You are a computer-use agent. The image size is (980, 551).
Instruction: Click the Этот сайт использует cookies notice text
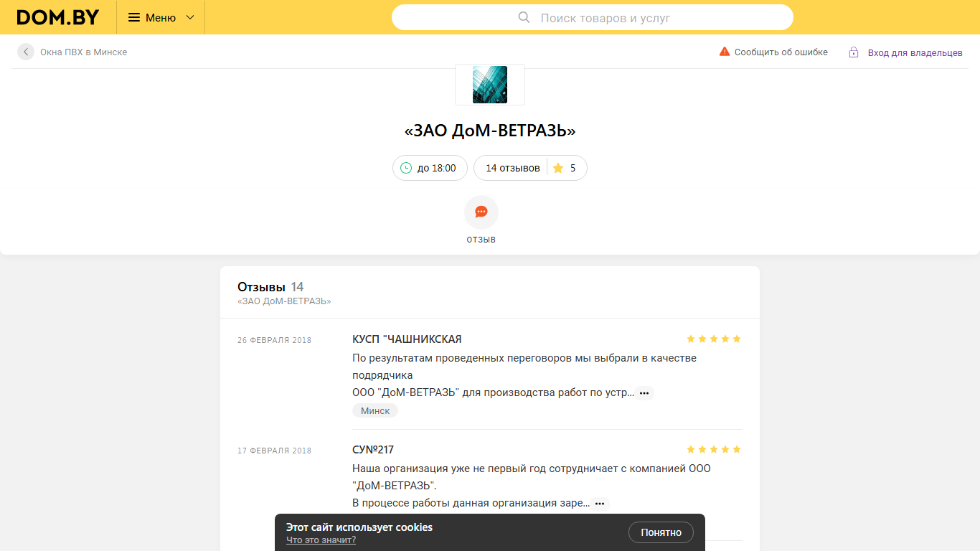pyautogui.click(x=359, y=527)
